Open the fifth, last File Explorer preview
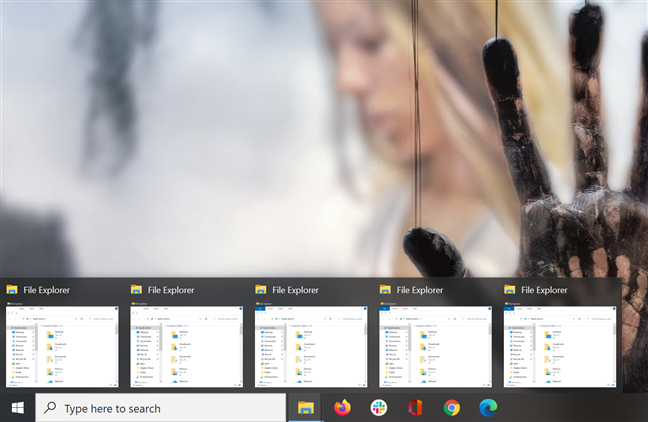 pos(560,347)
